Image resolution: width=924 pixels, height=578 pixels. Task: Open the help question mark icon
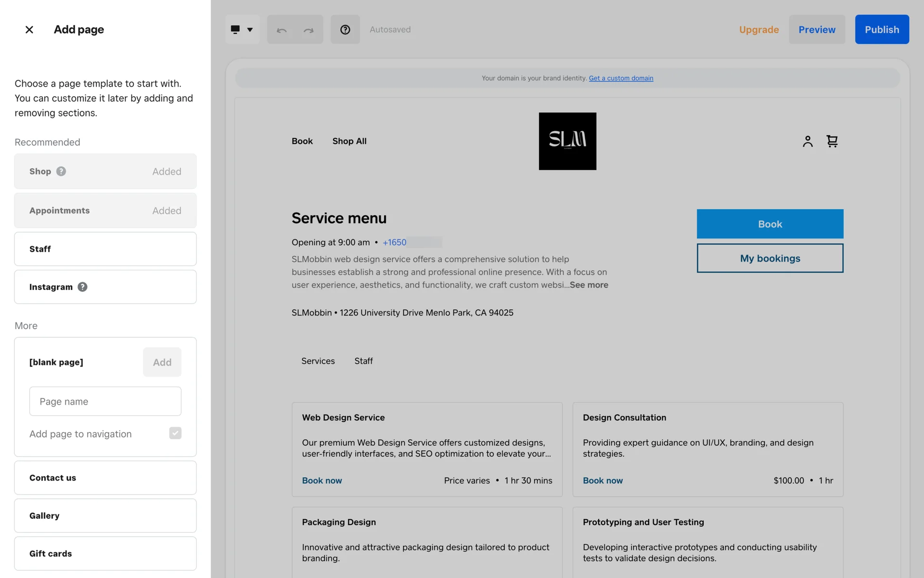click(345, 30)
